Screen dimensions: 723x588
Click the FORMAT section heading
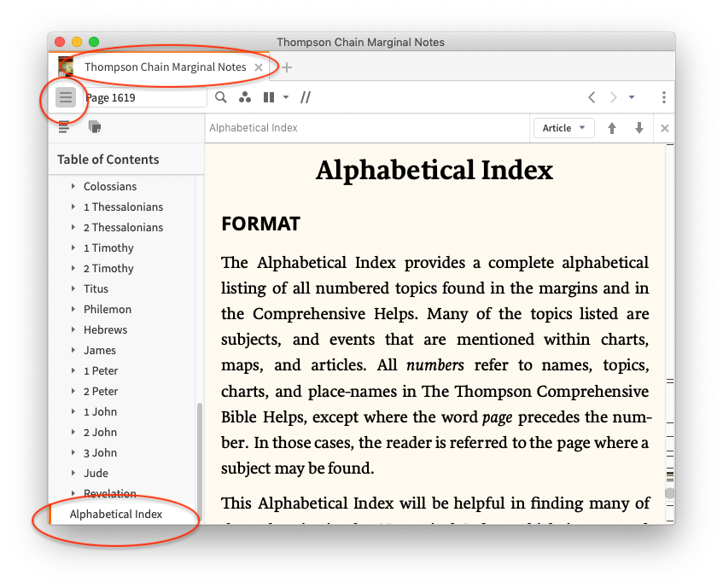[260, 224]
